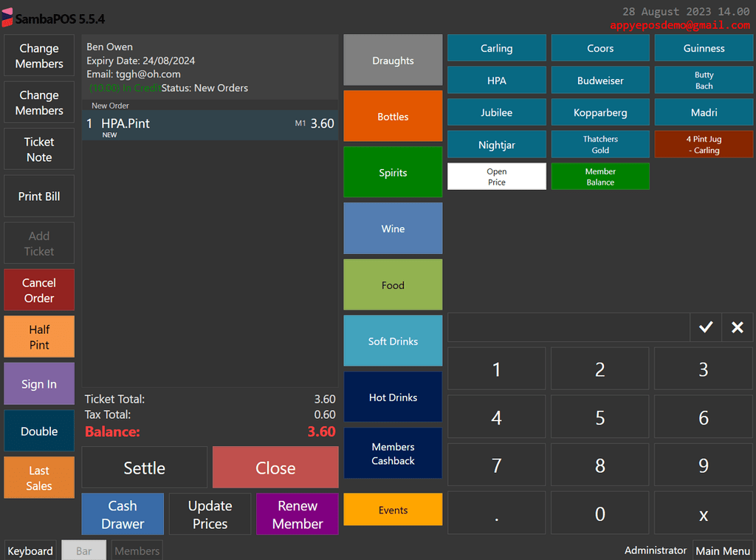
Task: Toggle the Half Pint modifier
Action: pos(38,336)
